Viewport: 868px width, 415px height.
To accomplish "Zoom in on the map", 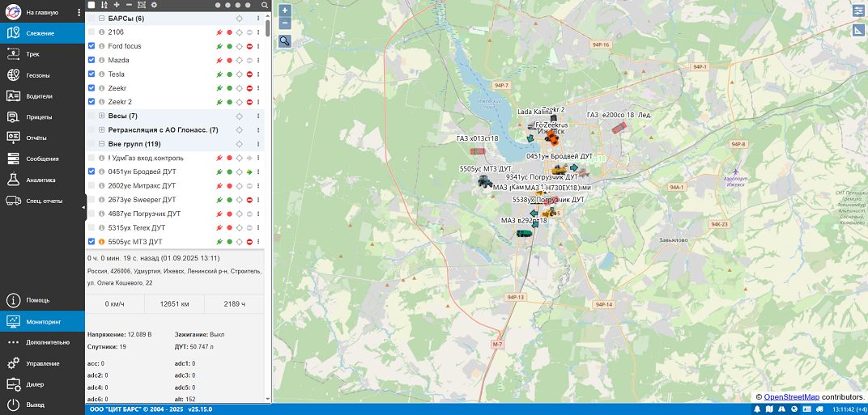I will pos(284,11).
